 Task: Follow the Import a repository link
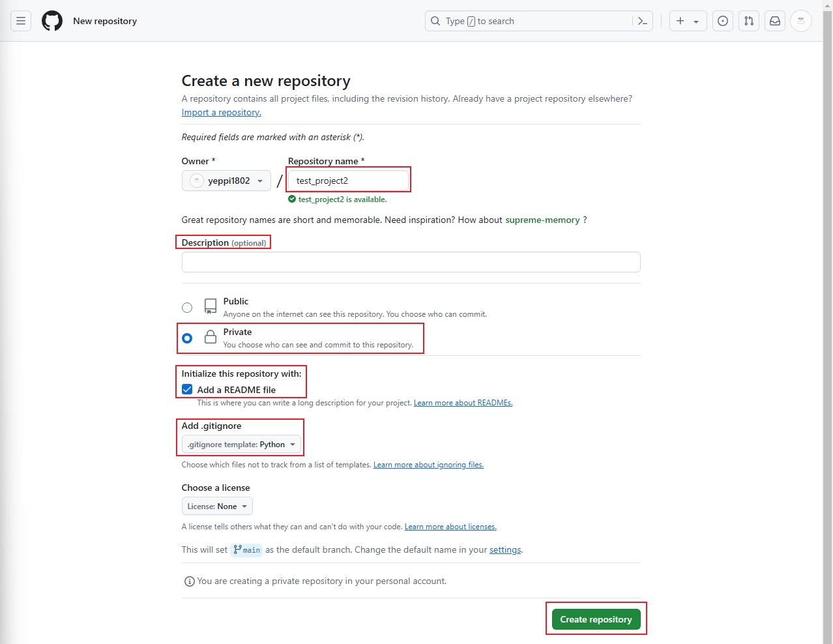[x=222, y=112]
